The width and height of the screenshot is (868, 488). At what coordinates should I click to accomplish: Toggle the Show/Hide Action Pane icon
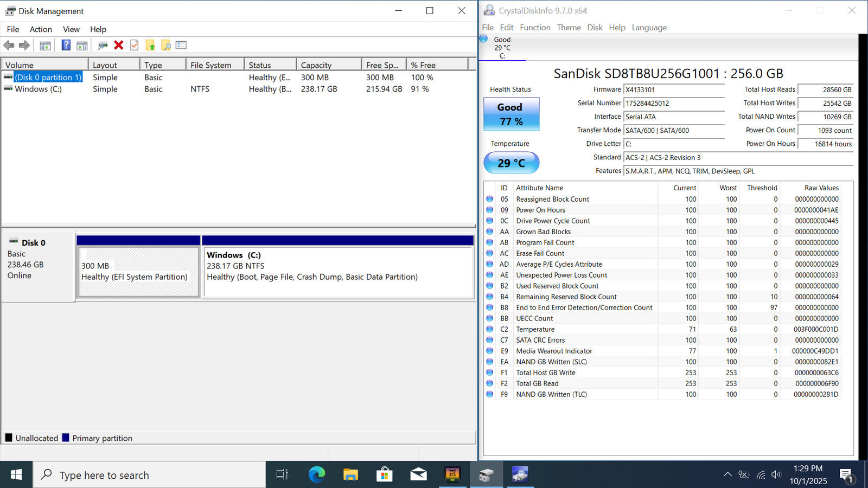(x=82, y=46)
